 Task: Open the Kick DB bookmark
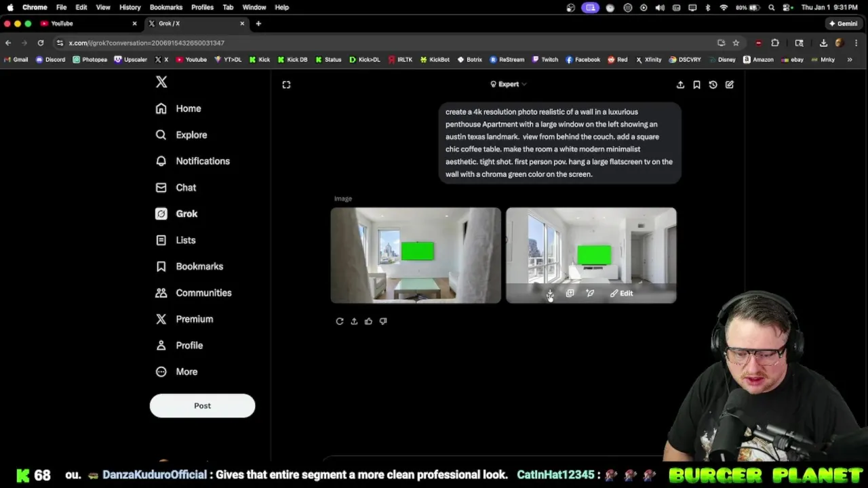(292, 60)
